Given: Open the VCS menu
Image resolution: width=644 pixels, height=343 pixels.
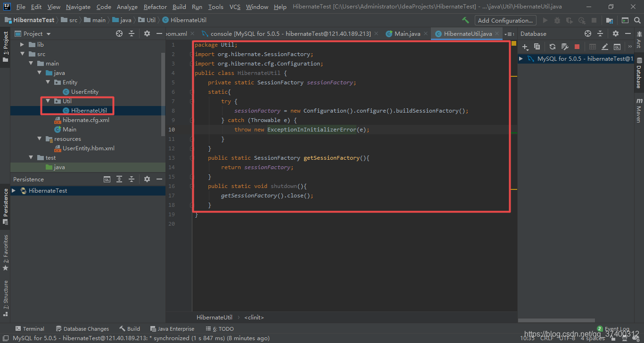Looking at the screenshot, I should (235, 7).
